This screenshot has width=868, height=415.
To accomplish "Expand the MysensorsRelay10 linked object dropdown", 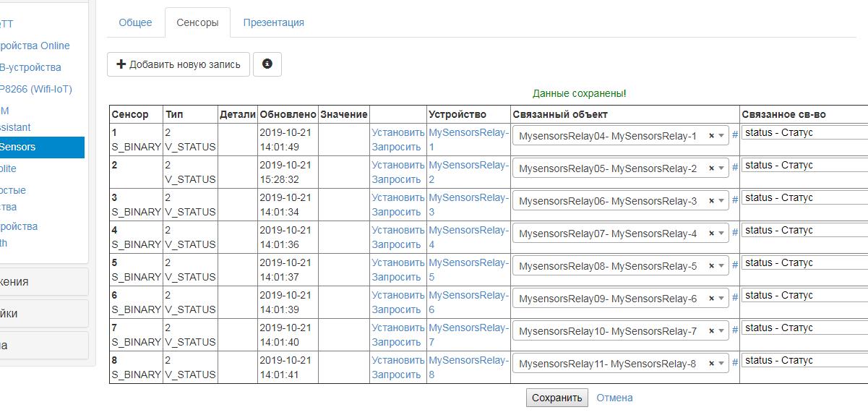I will click(721, 331).
